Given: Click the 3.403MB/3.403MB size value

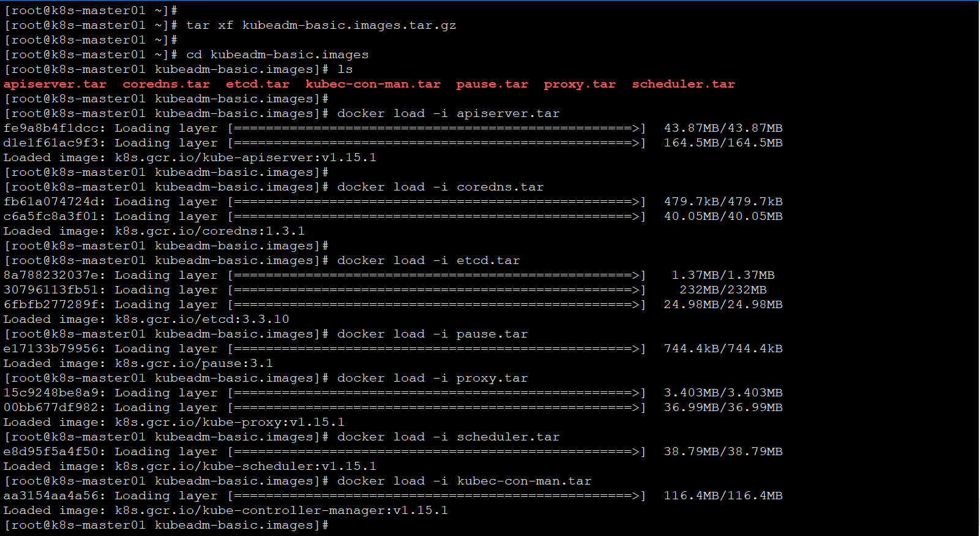Looking at the screenshot, I should click(724, 393).
